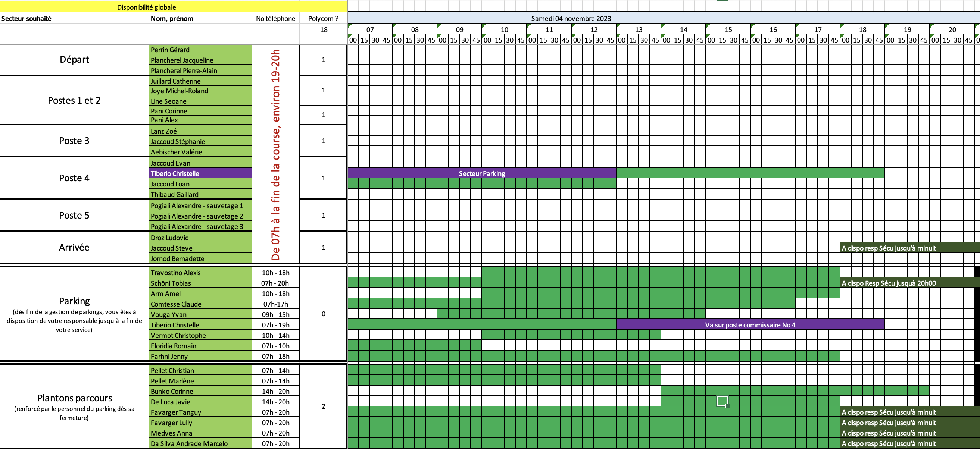Select the hour 13 timeline header

[x=639, y=29]
